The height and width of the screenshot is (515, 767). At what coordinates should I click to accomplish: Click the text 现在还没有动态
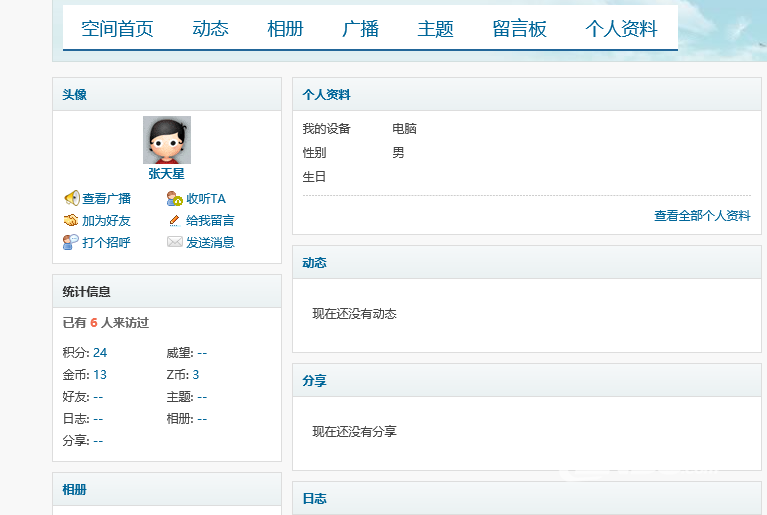[x=355, y=313]
